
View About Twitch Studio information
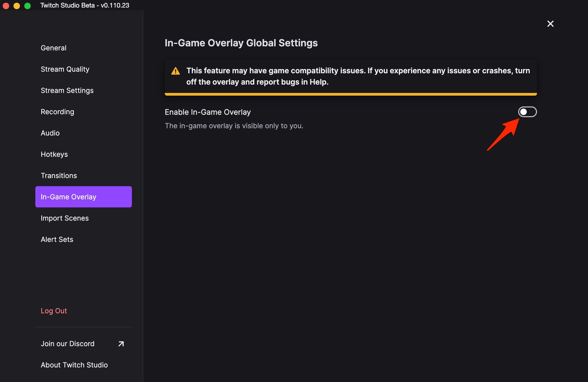(74, 365)
